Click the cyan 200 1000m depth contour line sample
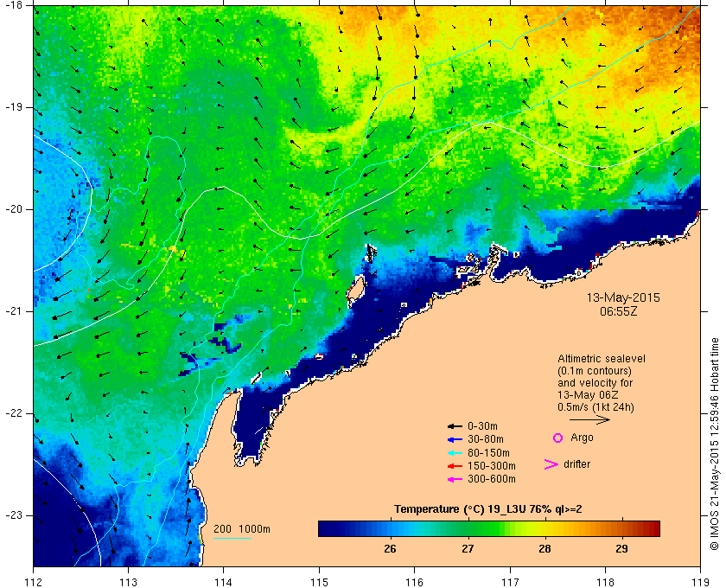The height and width of the screenshot is (588, 726). pyautogui.click(x=232, y=538)
